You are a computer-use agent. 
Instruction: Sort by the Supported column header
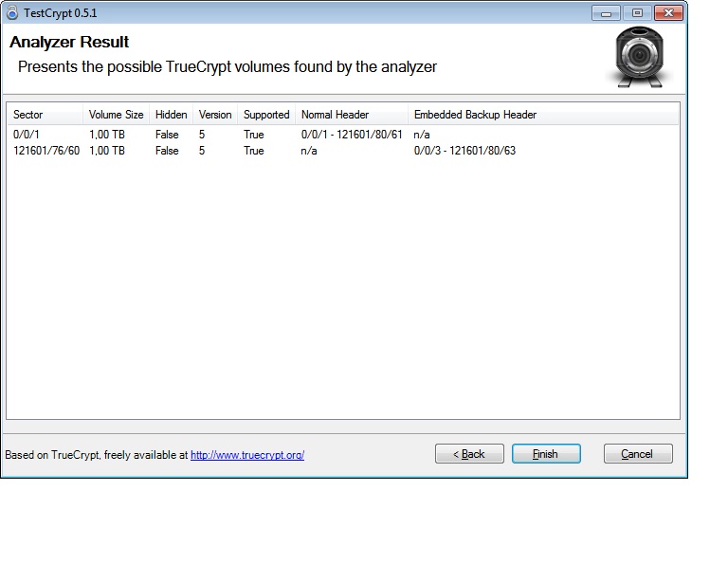266,115
